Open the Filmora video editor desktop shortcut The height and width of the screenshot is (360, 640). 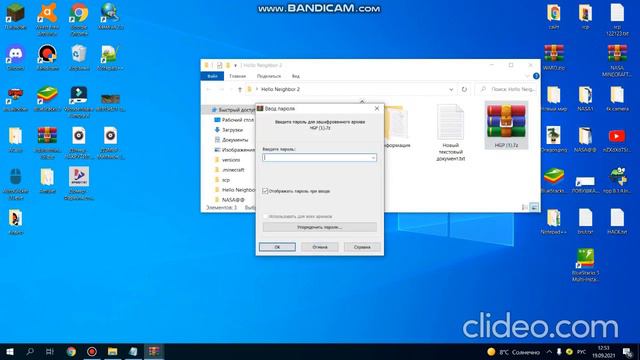79,102
